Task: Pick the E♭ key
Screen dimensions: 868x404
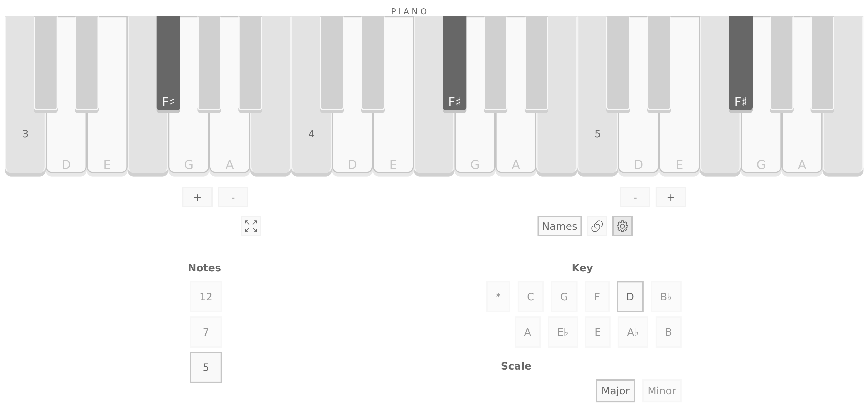Action: pos(562,332)
